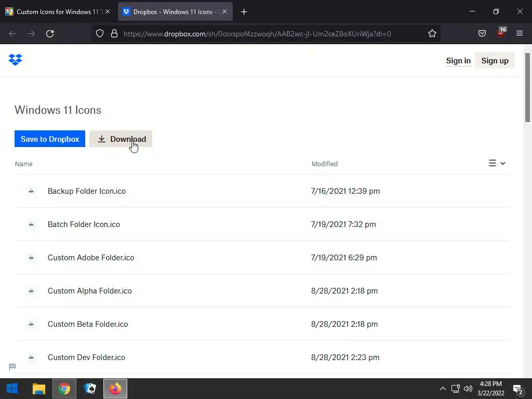532x399 pixels.
Task: Open a new browser tab
Action: [x=244, y=12]
